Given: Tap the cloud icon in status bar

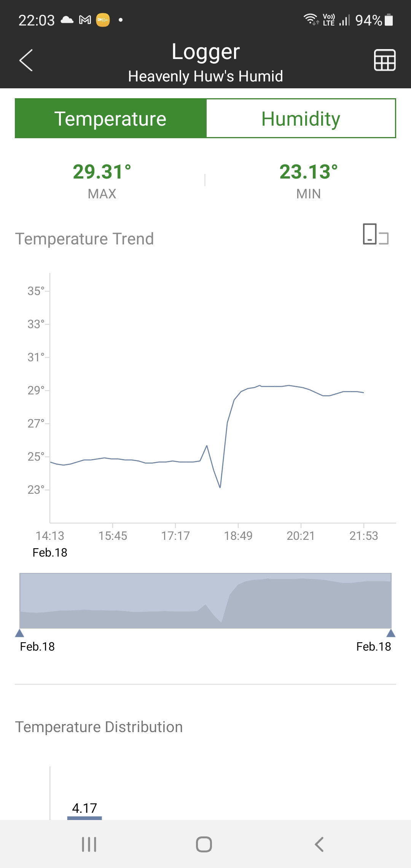Looking at the screenshot, I should [x=67, y=20].
